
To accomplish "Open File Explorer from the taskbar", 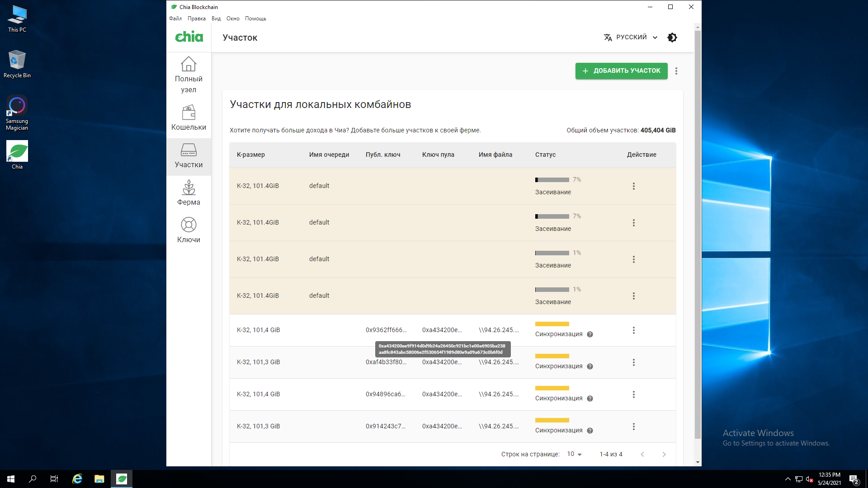I will [99, 479].
